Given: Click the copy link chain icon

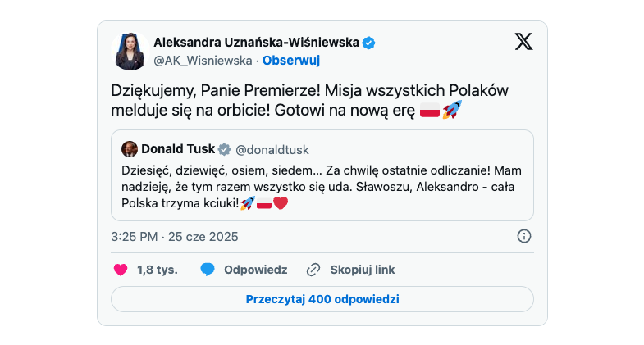Looking at the screenshot, I should click(313, 270).
